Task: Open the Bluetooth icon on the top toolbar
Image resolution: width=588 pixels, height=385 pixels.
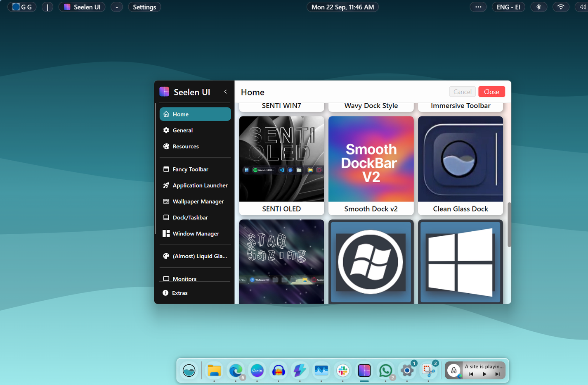Action: [x=539, y=7]
